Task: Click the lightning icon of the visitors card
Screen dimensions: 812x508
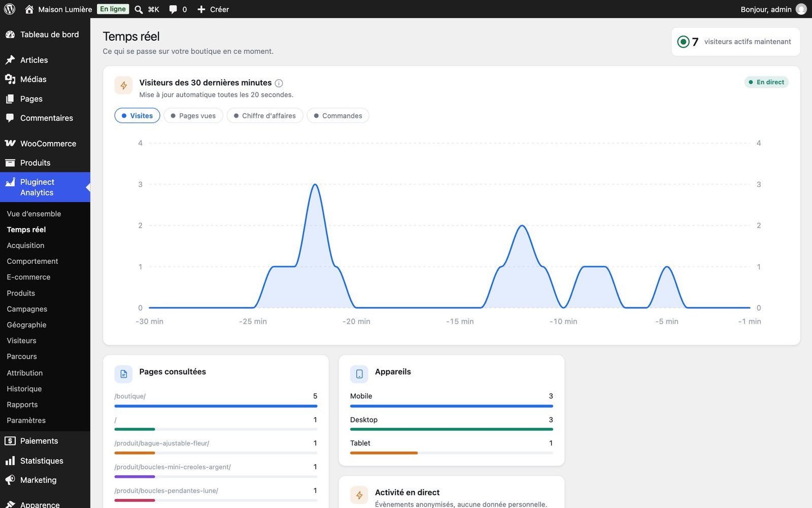Action: 123,85
